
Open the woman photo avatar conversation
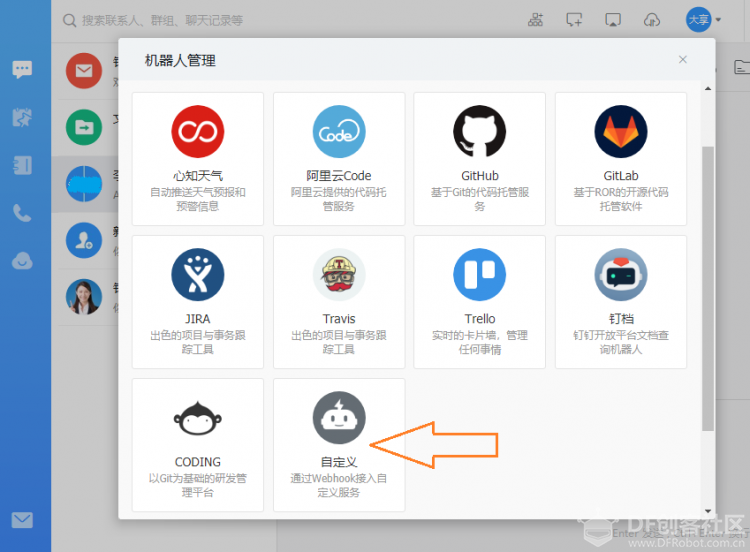[x=84, y=297]
